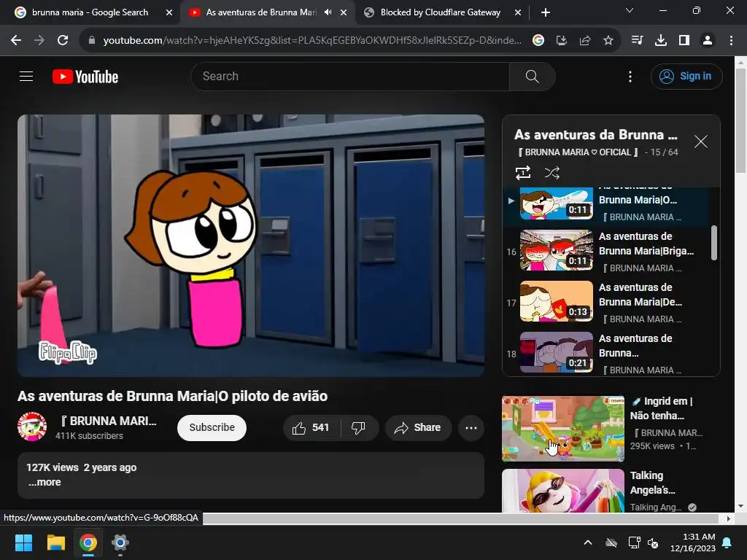This screenshot has width=747, height=560.
Task: Focus the YouTube Search field
Action: coord(351,76)
